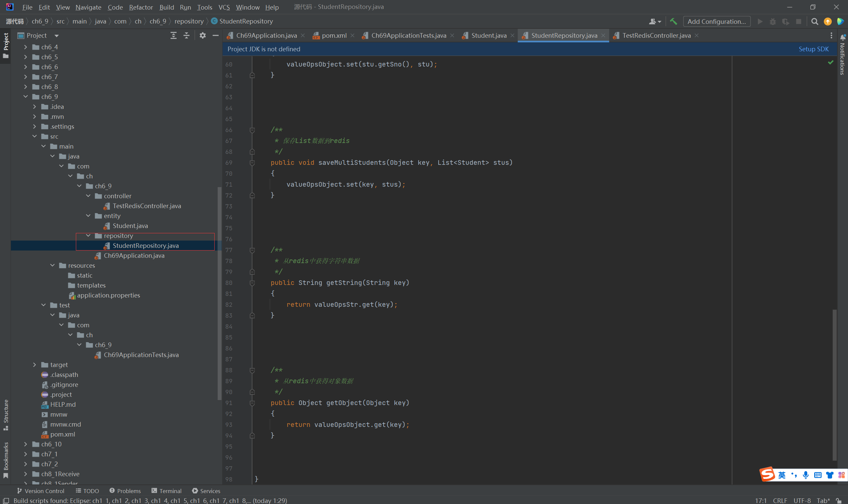This screenshot has width=848, height=504.
Task: Open the Terminal tool window
Action: [x=167, y=491]
